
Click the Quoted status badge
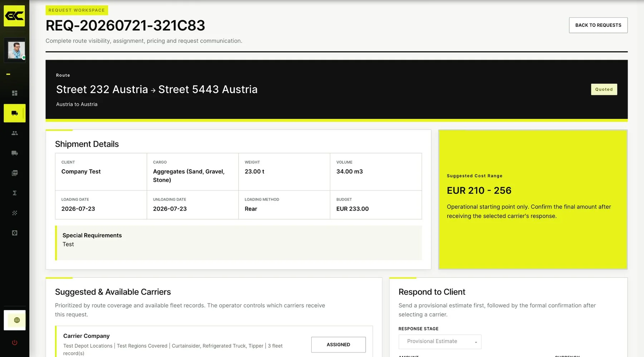(x=604, y=90)
